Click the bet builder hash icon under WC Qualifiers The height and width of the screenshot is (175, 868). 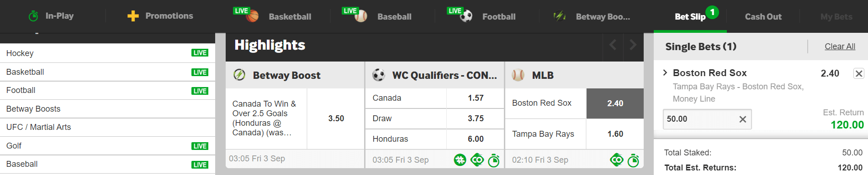tap(460, 160)
